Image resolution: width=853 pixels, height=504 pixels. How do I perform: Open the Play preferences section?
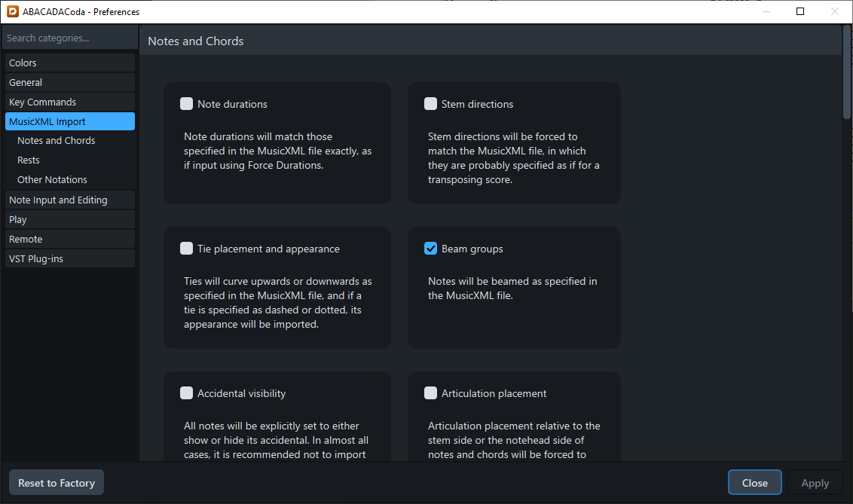tap(69, 219)
